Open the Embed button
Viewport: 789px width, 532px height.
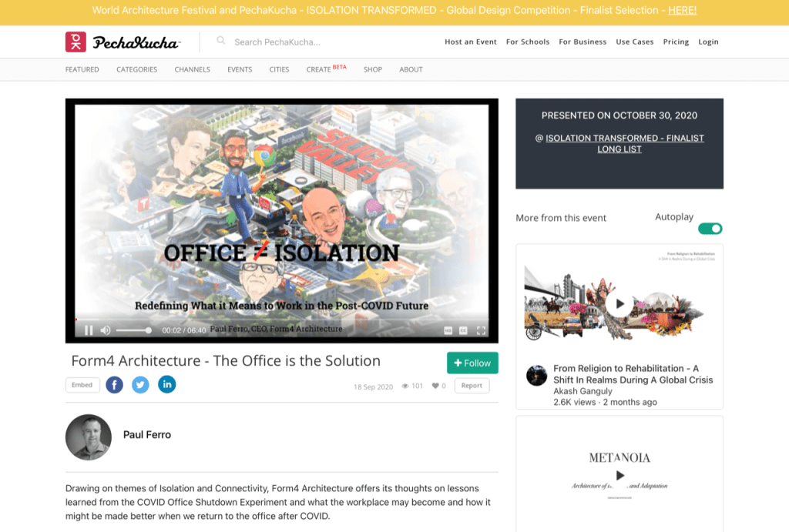tap(82, 385)
